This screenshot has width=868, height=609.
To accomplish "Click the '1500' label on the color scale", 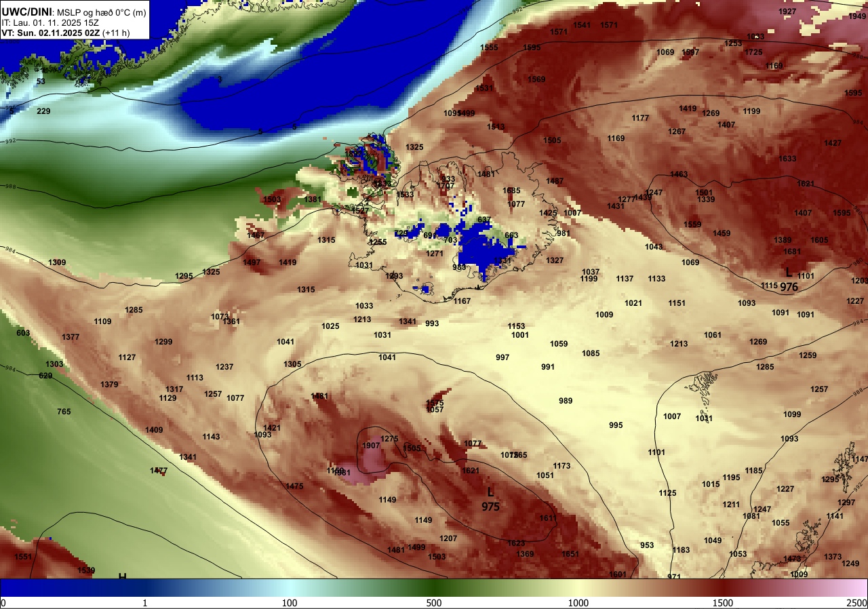I will coord(723,603).
